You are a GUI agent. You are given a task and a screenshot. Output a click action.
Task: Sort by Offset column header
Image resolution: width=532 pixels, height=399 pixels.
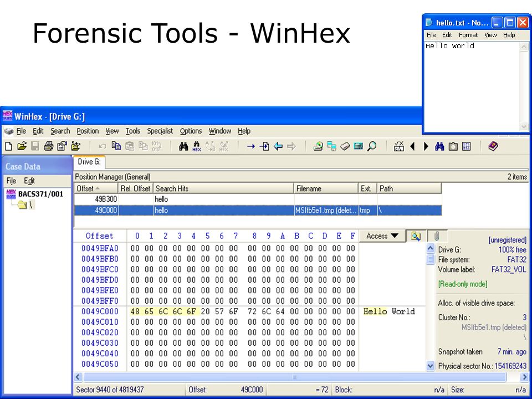[x=96, y=188]
